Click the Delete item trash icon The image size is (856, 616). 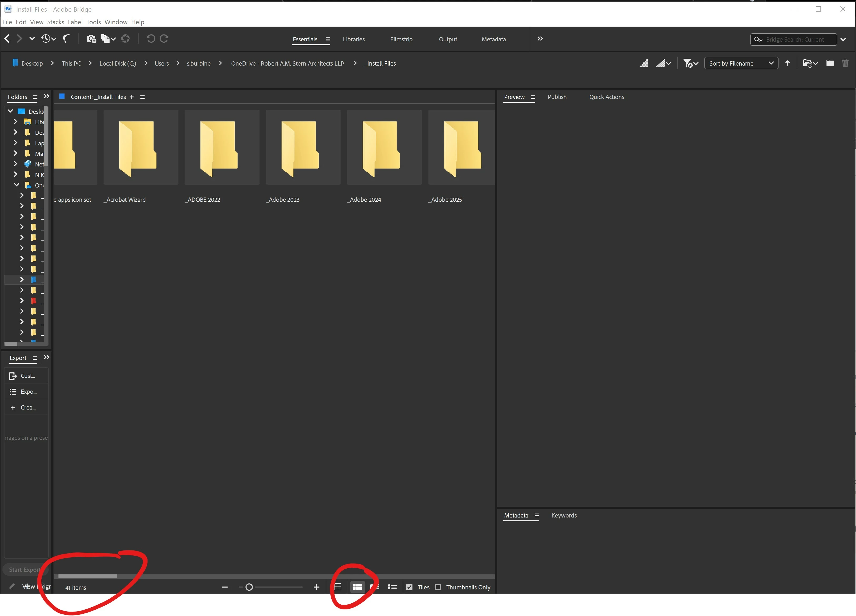coord(845,63)
